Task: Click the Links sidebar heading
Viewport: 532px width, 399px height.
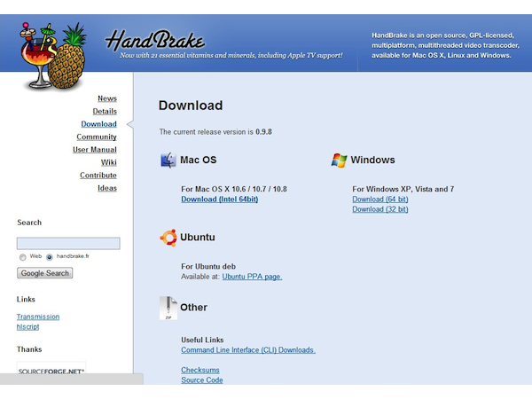Action: (26, 300)
